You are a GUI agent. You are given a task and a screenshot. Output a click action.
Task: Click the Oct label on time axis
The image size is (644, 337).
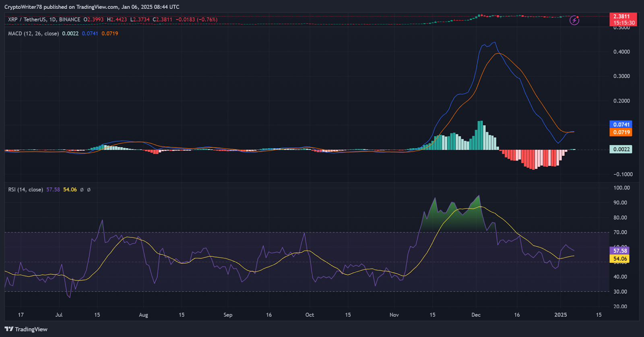(x=310, y=315)
